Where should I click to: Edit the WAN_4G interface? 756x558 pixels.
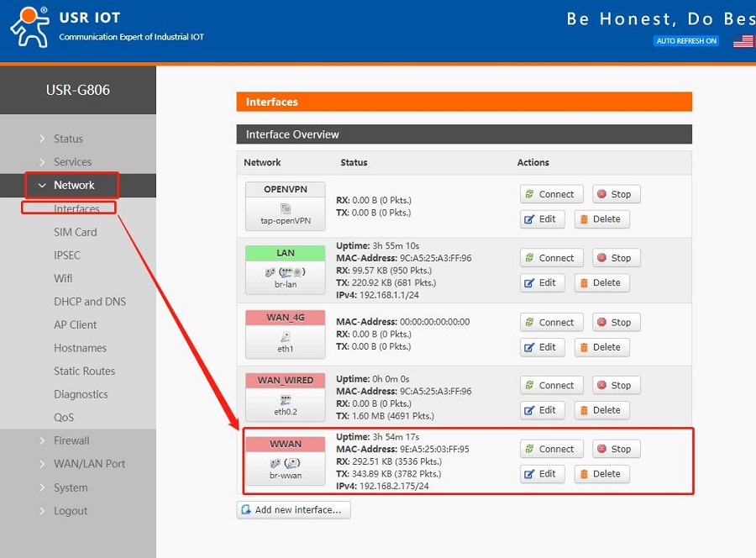[543, 347]
